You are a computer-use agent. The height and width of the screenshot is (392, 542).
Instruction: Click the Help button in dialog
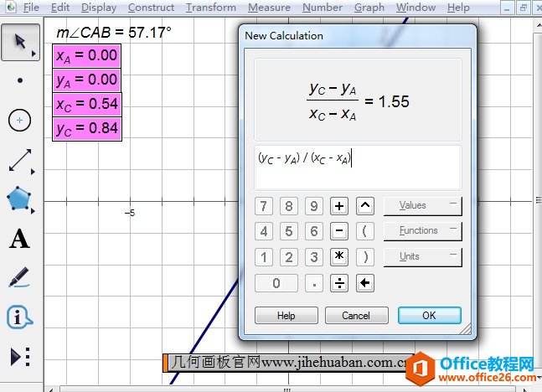286,316
